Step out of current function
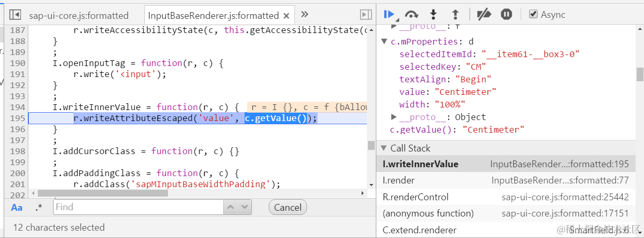This screenshot has width=644, height=238. [456, 14]
